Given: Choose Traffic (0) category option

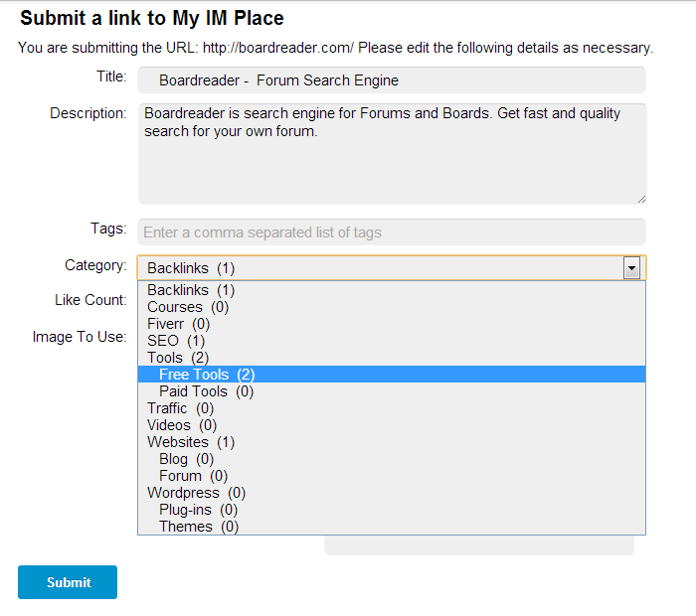Looking at the screenshot, I should tap(392, 408).
